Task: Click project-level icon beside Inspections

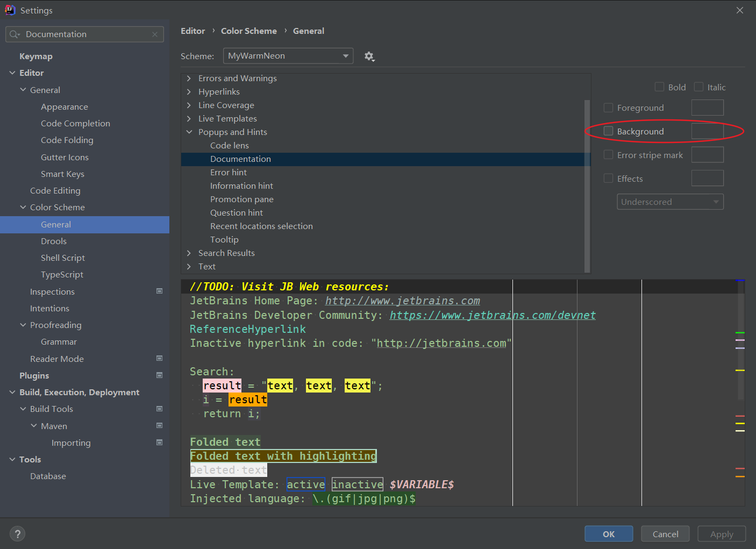Action: click(x=159, y=291)
